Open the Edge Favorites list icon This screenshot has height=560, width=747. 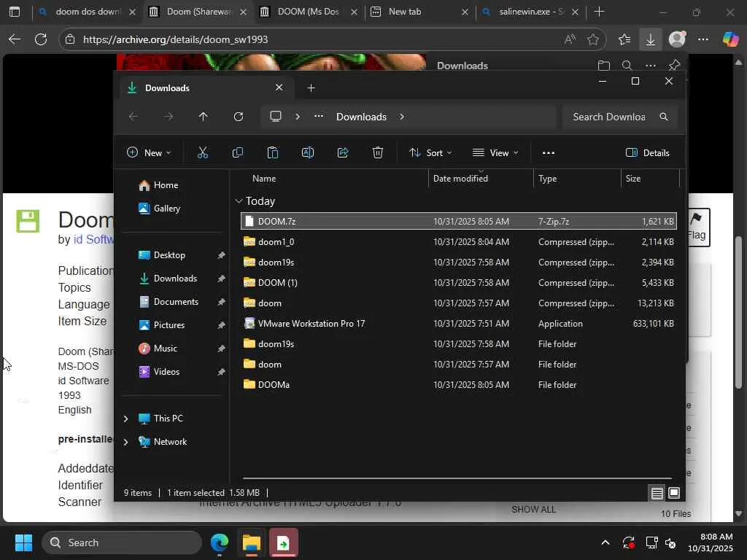pyautogui.click(x=624, y=39)
